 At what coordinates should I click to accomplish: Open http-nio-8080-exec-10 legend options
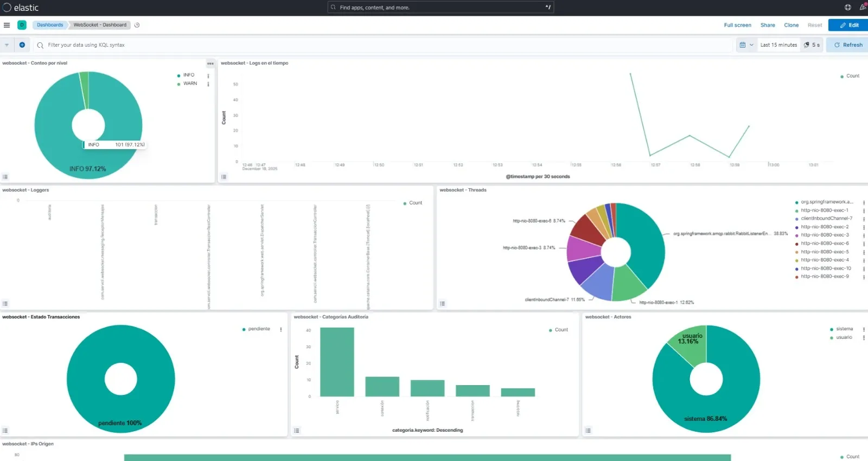pyautogui.click(x=864, y=268)
